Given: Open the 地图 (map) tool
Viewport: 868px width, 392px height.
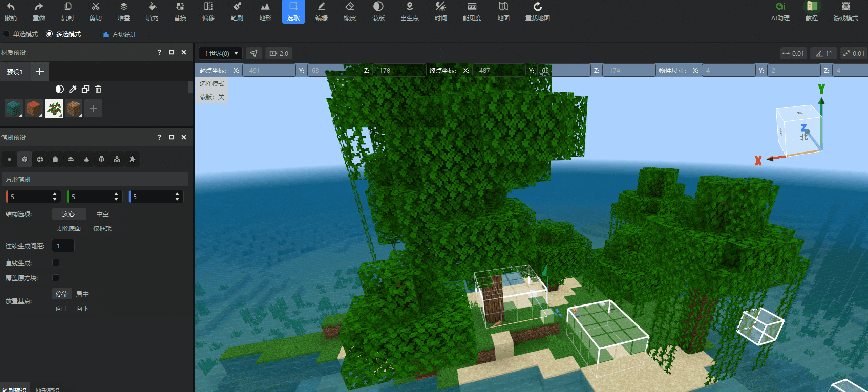Looking at the screenshot, I should pos(503,11).
